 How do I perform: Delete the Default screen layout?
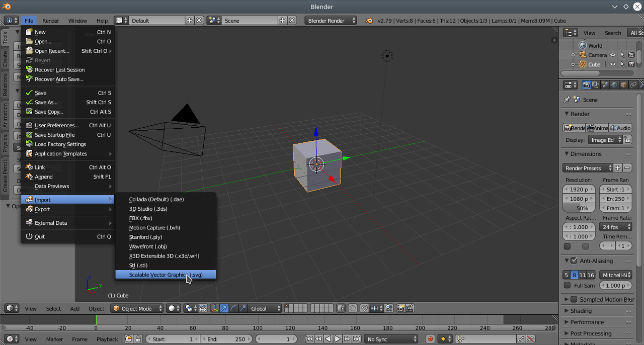(199, 21)
